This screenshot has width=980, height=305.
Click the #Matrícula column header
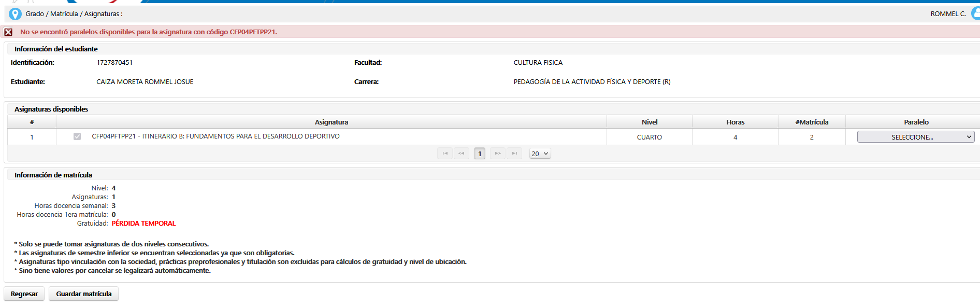(x=812, y=122)
